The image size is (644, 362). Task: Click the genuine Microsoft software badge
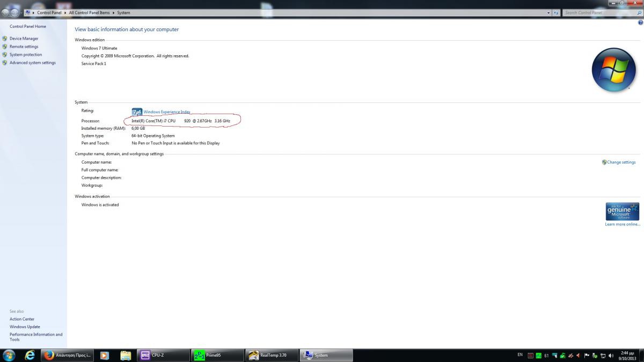pos(622,212)
